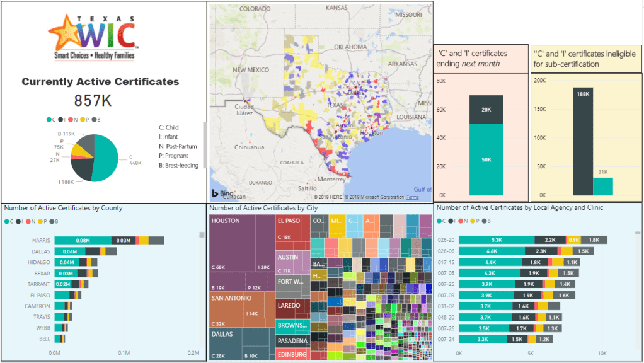Click the county chart's vertical scrollbar
Screen dimensions: 644x363
click(202, 235)
